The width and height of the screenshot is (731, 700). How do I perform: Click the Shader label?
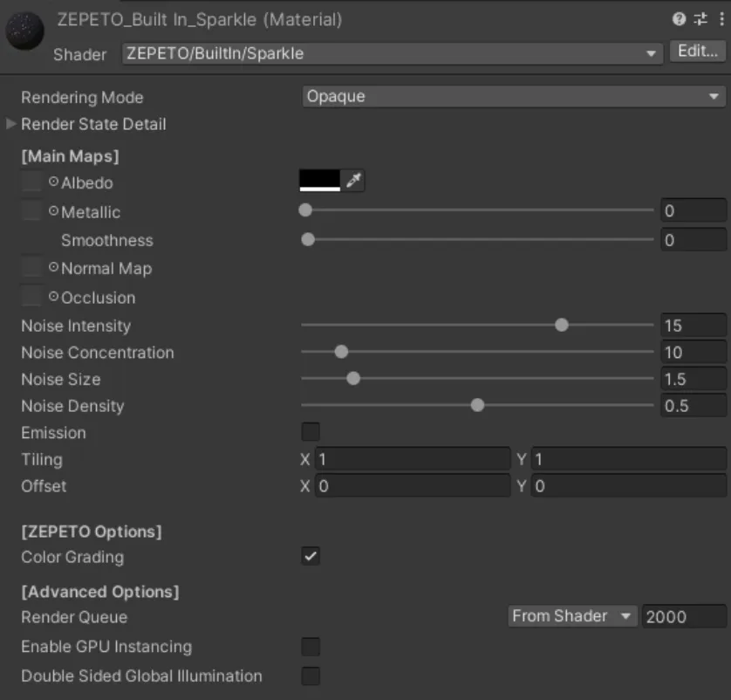click(79, 55)
